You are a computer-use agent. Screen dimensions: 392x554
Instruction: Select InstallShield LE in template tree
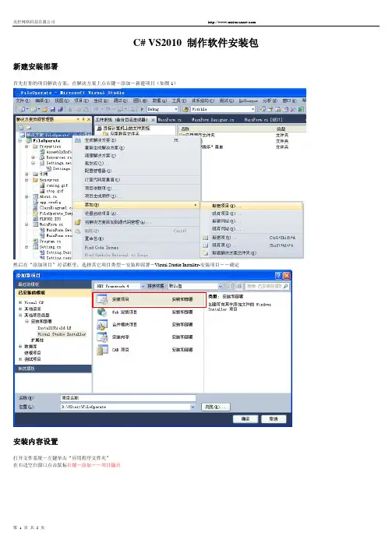point(54,328)
